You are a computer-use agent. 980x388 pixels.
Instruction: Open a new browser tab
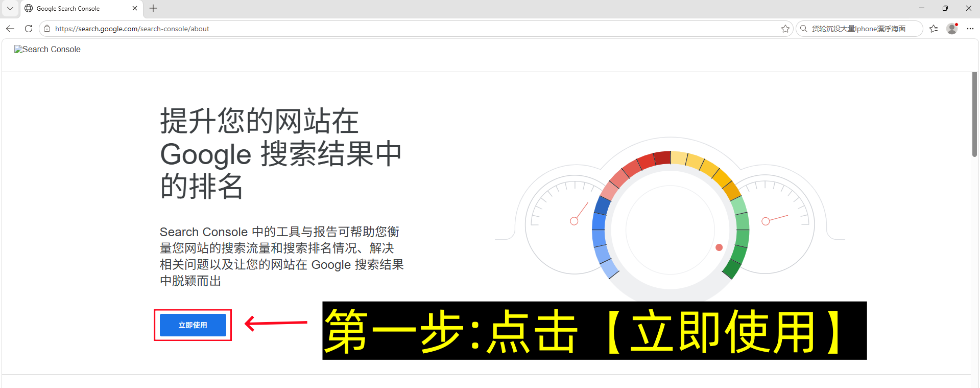click(x=153, y=8)
